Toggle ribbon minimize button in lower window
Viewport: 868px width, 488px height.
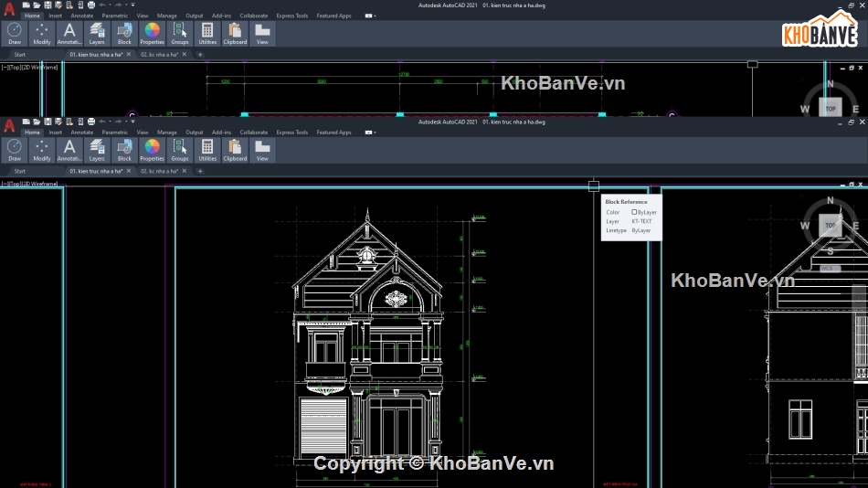369,133
